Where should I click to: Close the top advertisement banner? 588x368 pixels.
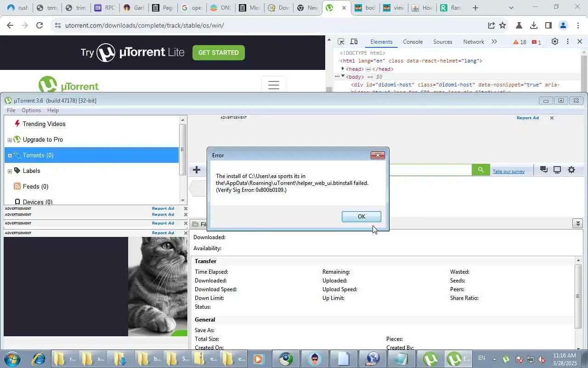pyautogui.click(x=552, y=118)
